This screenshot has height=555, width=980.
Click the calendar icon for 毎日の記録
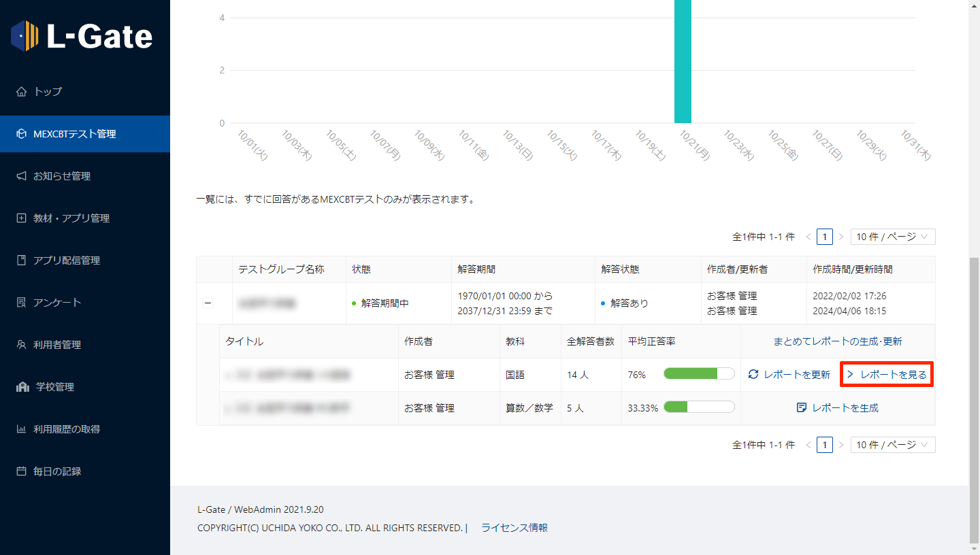(21, 471)
